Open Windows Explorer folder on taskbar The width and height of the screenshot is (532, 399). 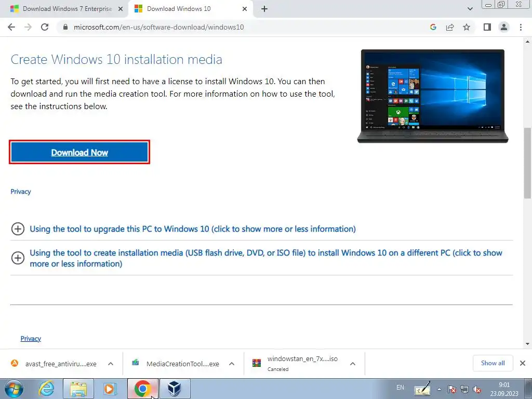(78, 389)
